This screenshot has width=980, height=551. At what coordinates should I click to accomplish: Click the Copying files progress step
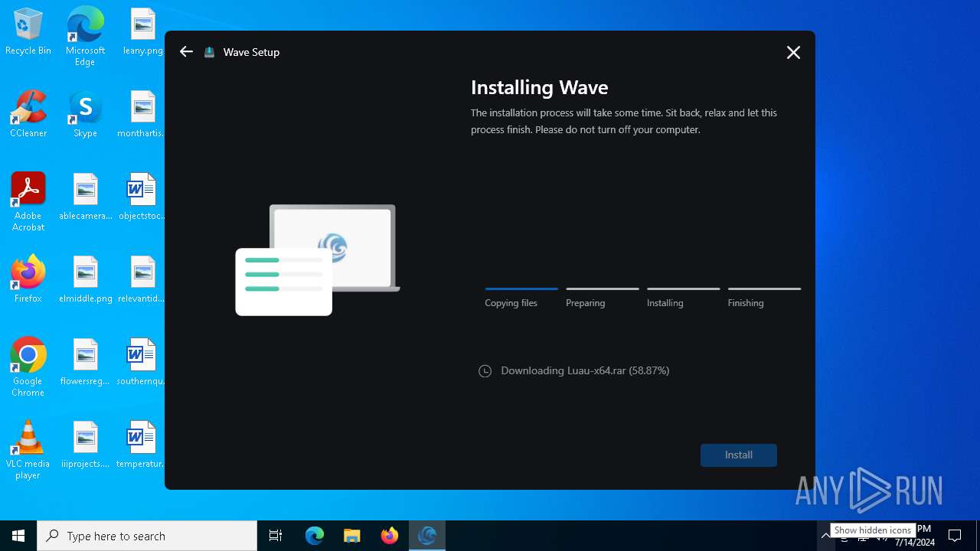point(521,297)
